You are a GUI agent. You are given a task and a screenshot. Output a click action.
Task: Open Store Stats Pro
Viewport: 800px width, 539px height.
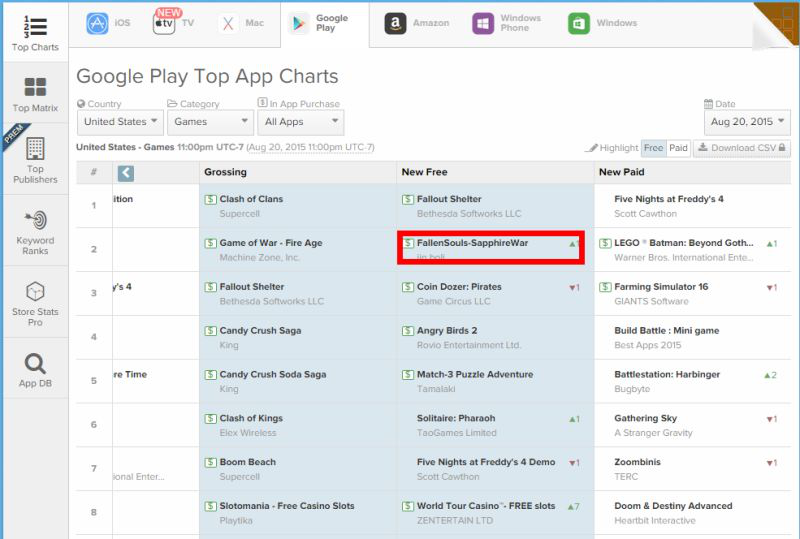(x=35, y=304)
